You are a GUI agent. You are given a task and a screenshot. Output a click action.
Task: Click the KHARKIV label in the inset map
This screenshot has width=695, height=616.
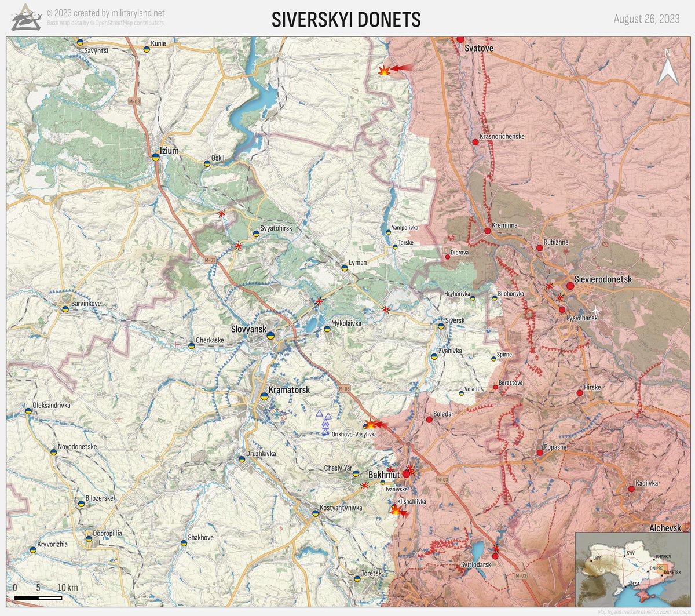tap(663, 557)
